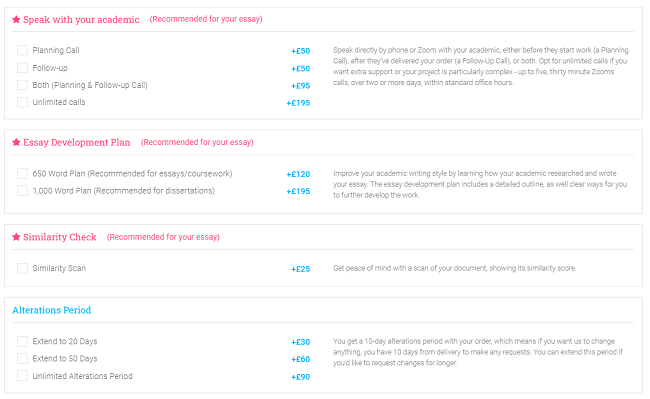
Task: Check the 650 Word Plan option
Action: 22,174
